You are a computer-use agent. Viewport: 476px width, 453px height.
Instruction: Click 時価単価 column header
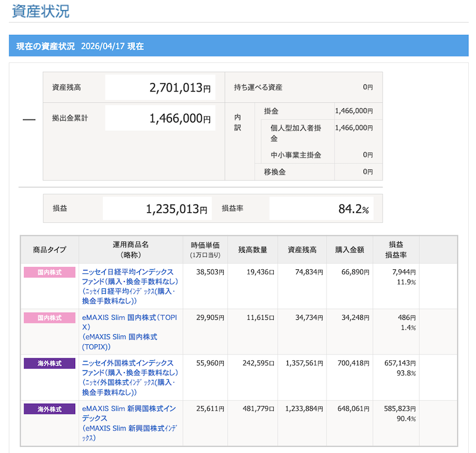[205, 250]
